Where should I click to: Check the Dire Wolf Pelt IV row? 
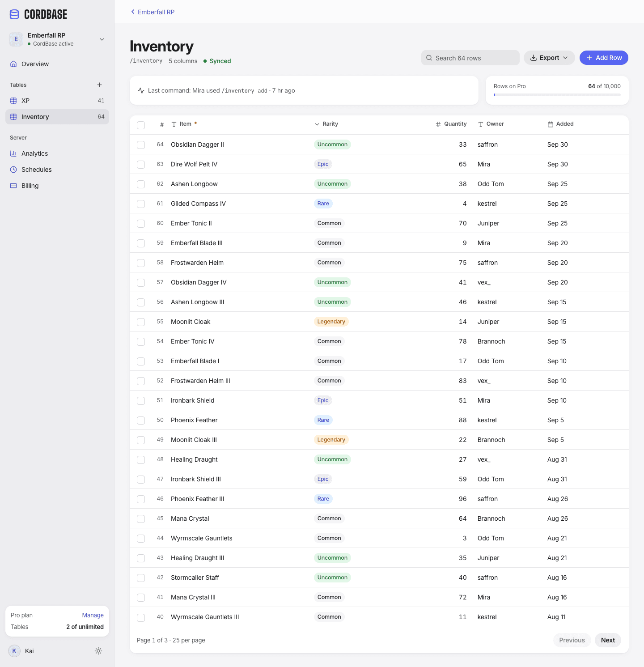click(141, 164)
